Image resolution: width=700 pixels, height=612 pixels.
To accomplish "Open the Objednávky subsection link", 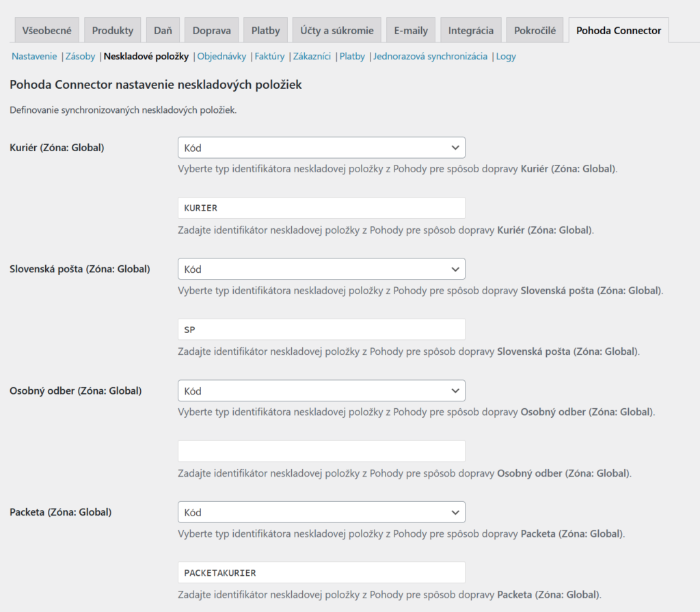I will (222, 56).
